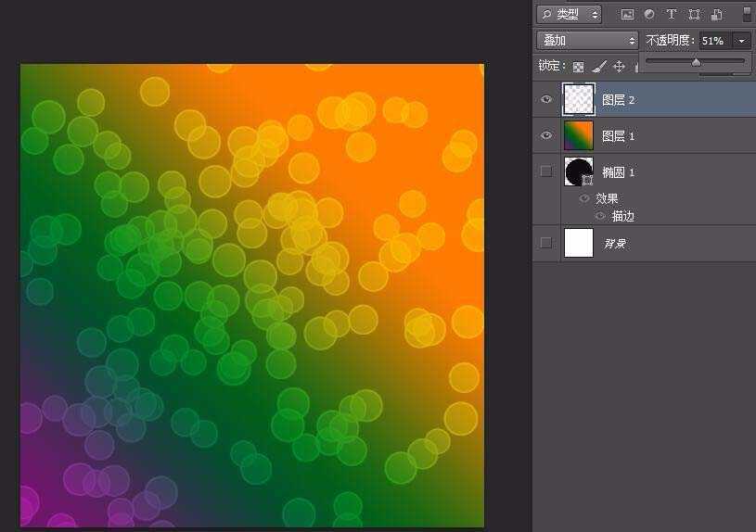Lock layer position with move icon
This screenshot has width=756, height=532.
point(619,67)
